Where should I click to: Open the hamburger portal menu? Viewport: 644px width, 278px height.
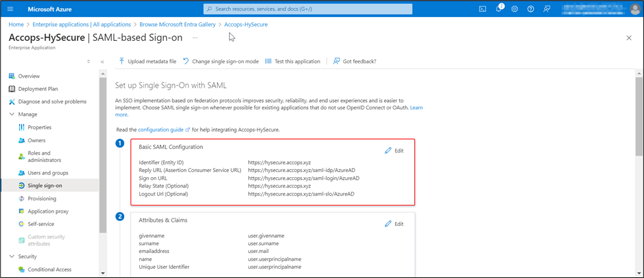point(10,9)
